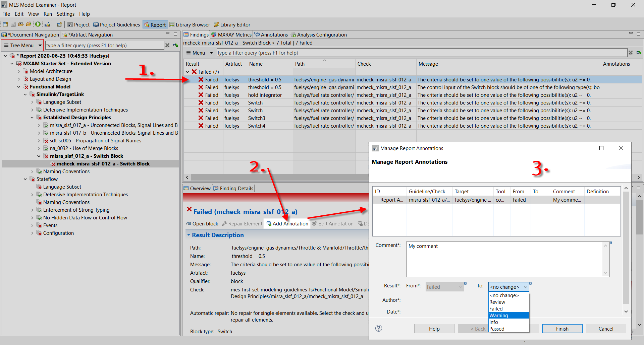644x345 pixels.
Task: Apply the navigation tree filter with the green arrow icon
Action: tap(175, 45)
